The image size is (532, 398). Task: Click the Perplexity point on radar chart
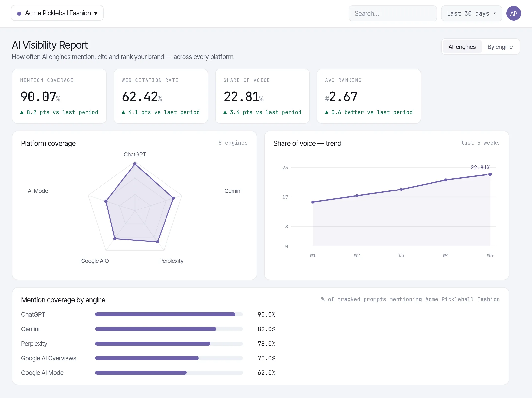click(x=158, y=242)
